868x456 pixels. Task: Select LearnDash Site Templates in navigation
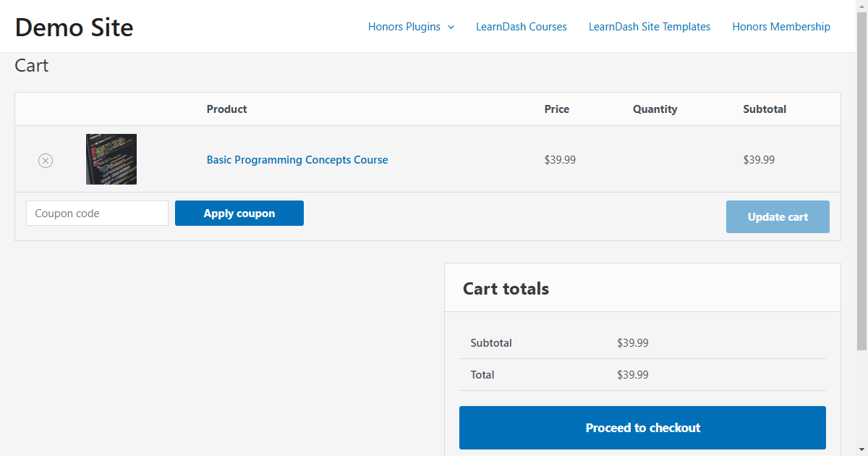click(x=649, y=26)
